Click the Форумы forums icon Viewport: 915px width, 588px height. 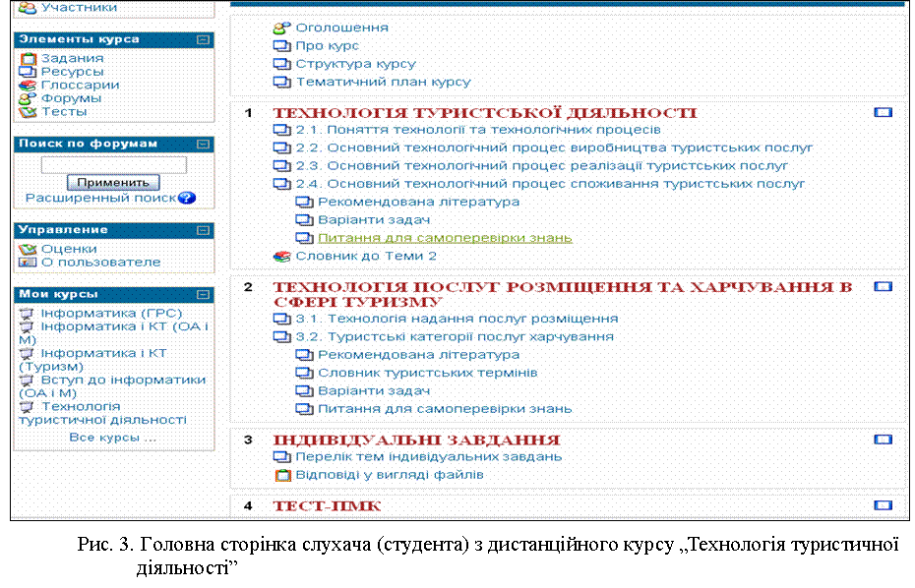pyautogui.click(x=28, y=98)
